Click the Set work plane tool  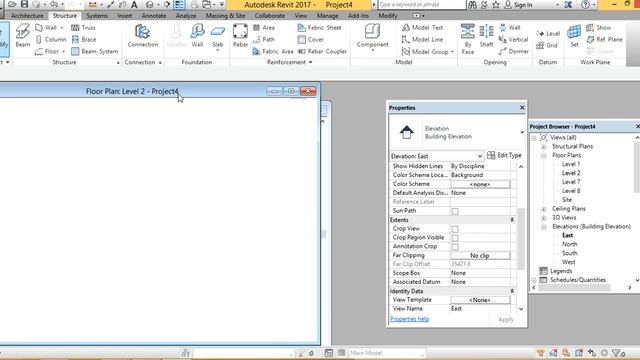pyautogui.click(x=574, y=36)
